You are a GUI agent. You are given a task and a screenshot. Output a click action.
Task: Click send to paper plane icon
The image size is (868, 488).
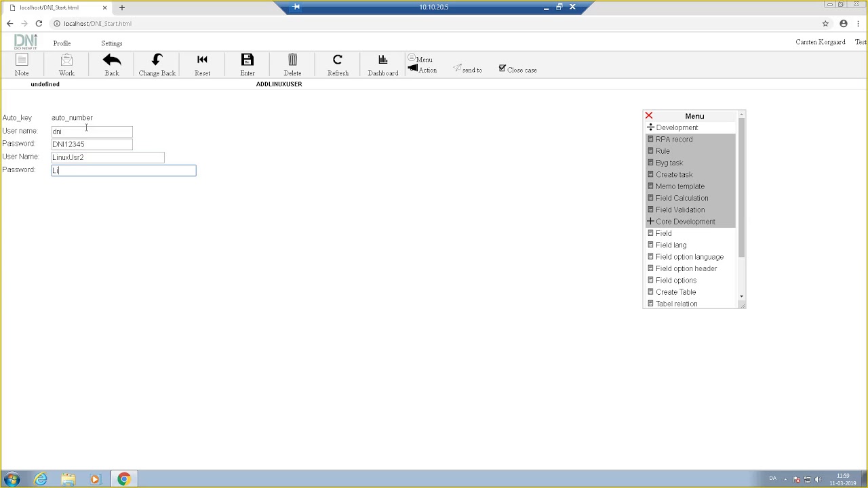coord(468,69)
